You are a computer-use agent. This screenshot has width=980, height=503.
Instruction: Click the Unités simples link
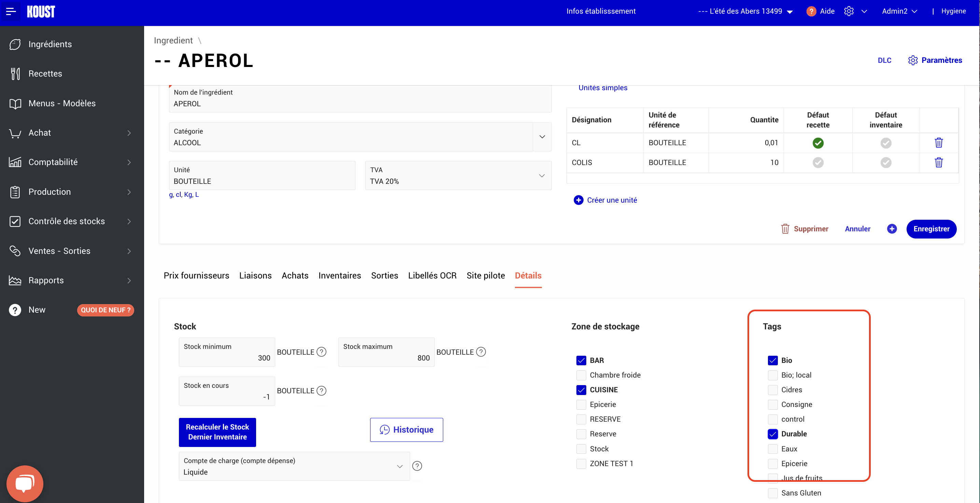(x=603, y=87)
